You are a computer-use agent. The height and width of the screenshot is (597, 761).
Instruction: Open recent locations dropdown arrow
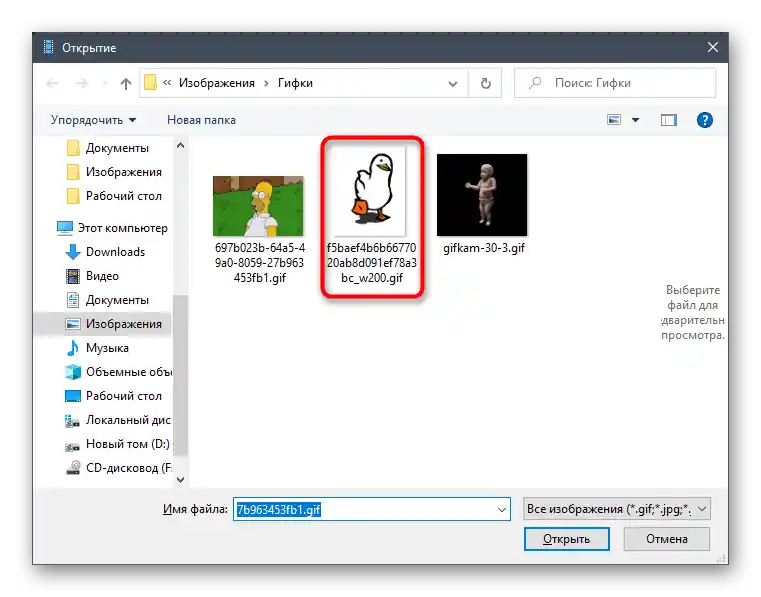[x=105, y=83]
